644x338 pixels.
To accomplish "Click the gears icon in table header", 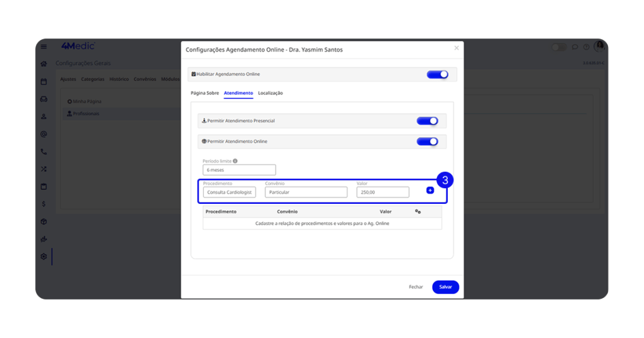I will tap(418, 211).
